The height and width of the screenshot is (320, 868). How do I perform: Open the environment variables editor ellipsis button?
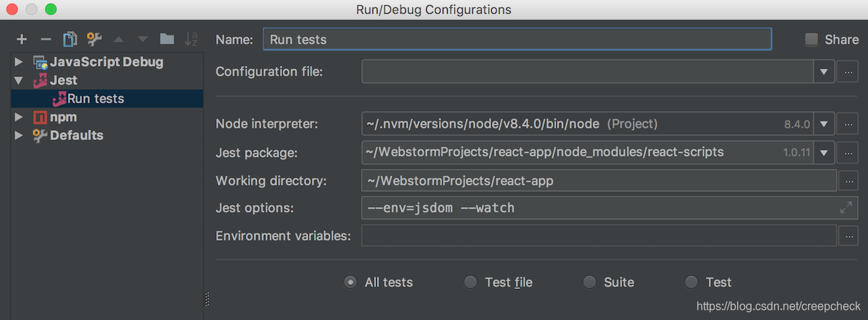coord(847,235)
